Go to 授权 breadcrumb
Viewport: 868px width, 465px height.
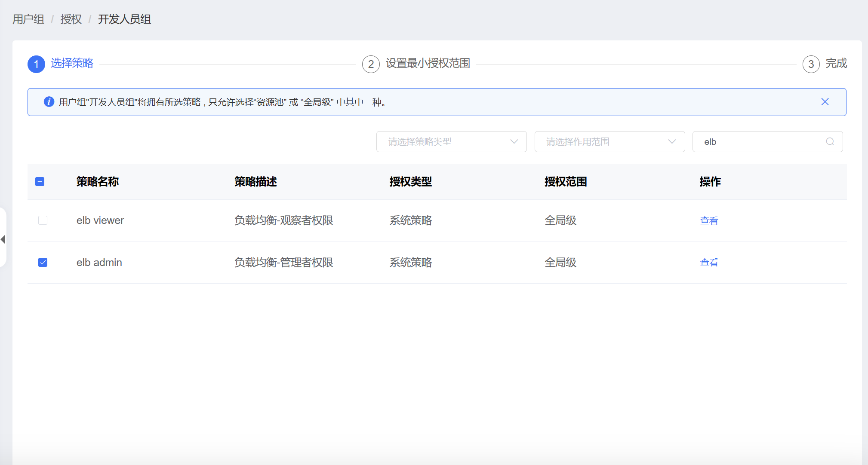click(x=71, y=19)
